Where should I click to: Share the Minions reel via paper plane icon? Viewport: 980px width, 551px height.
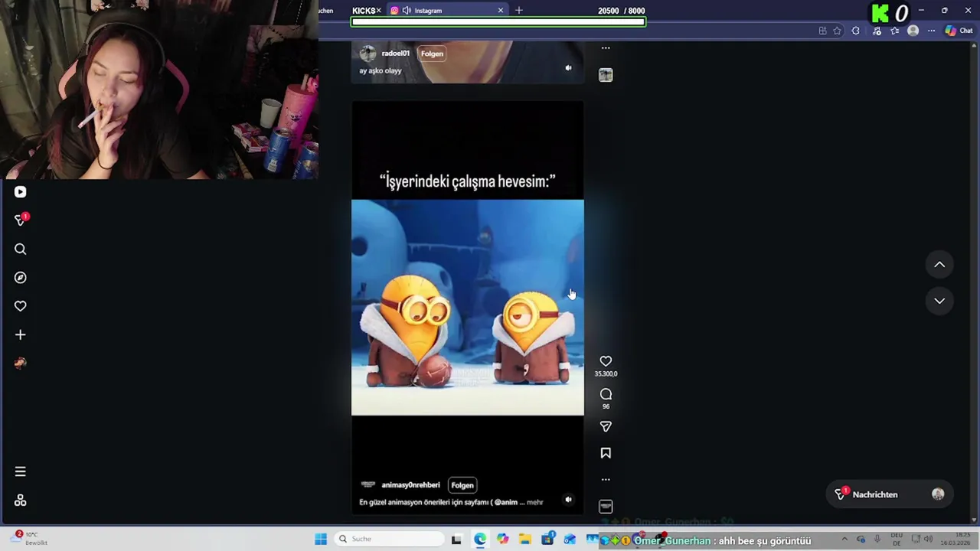(x=606, y=426)
